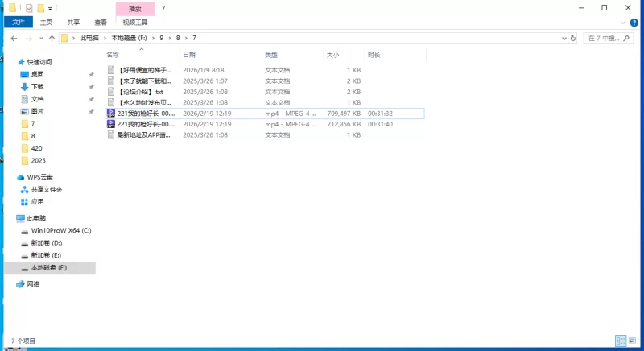644x351 pixels.
Task: Click the 共享文件夹 shared folder icon
Action: click(x=25, y=190)
